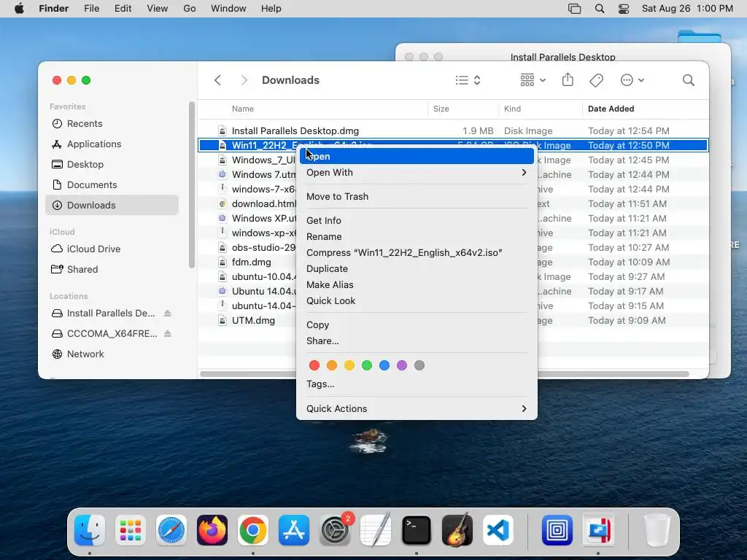Open the File menu in menu bar
747x560 pixels.
[91, 9]
